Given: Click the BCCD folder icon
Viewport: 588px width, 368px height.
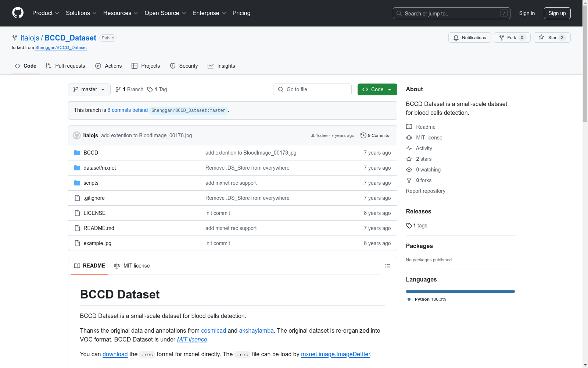Looking at the screenshot, I should tap(77, 153).
